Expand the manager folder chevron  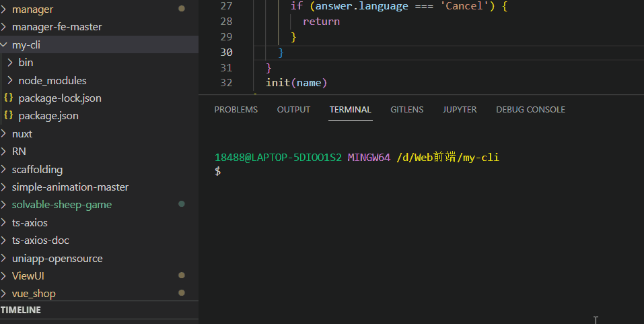click(3, 9)
